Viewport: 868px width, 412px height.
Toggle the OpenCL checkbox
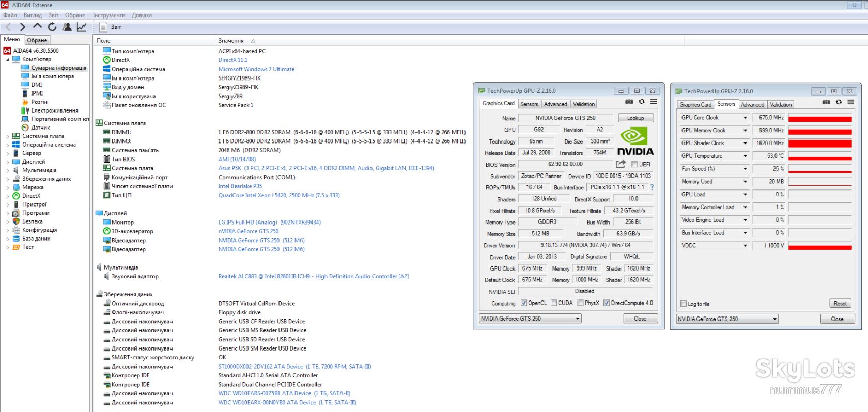(524, 303)
